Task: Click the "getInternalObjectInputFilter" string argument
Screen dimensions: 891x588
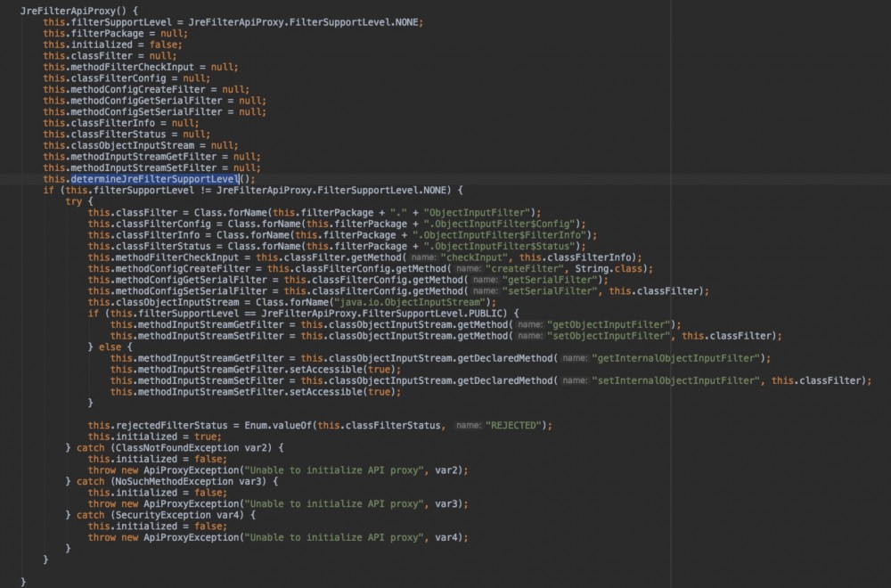Action: pyautogui.click(x=675, y=358)
